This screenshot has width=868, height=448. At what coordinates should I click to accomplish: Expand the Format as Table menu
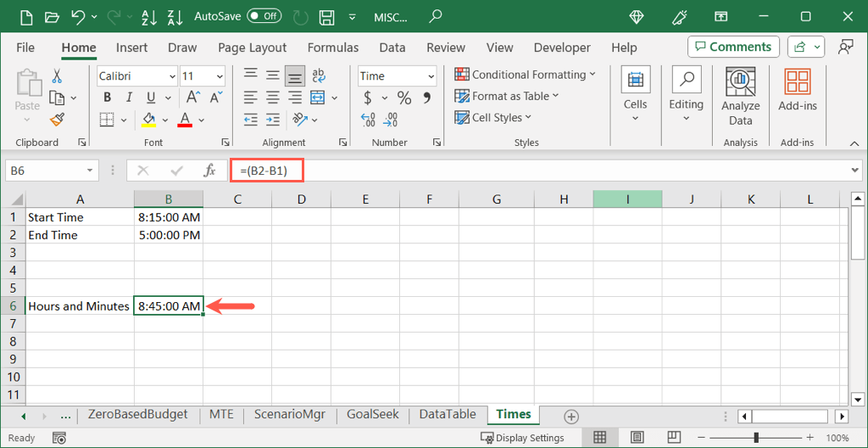tap(507, 96)
